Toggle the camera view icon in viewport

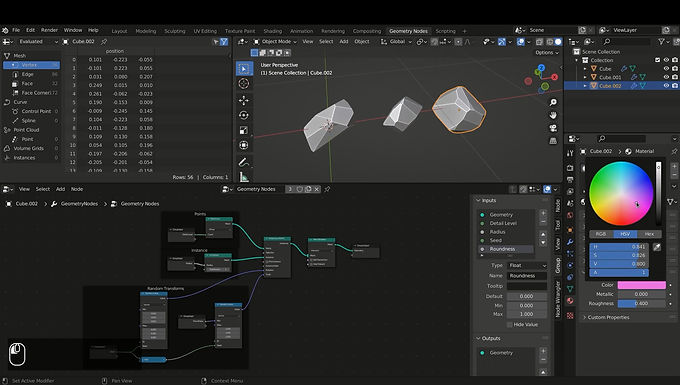pyautogui.click(x=553, y=128)
